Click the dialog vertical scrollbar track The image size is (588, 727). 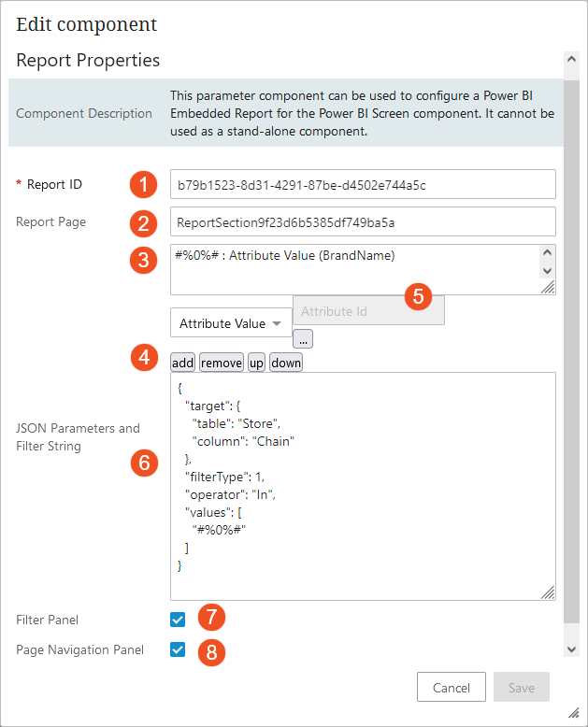coord(571,374)
